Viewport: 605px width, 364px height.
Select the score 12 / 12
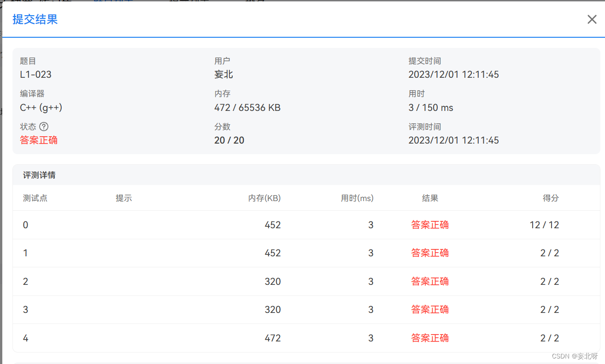click(544, 225)
